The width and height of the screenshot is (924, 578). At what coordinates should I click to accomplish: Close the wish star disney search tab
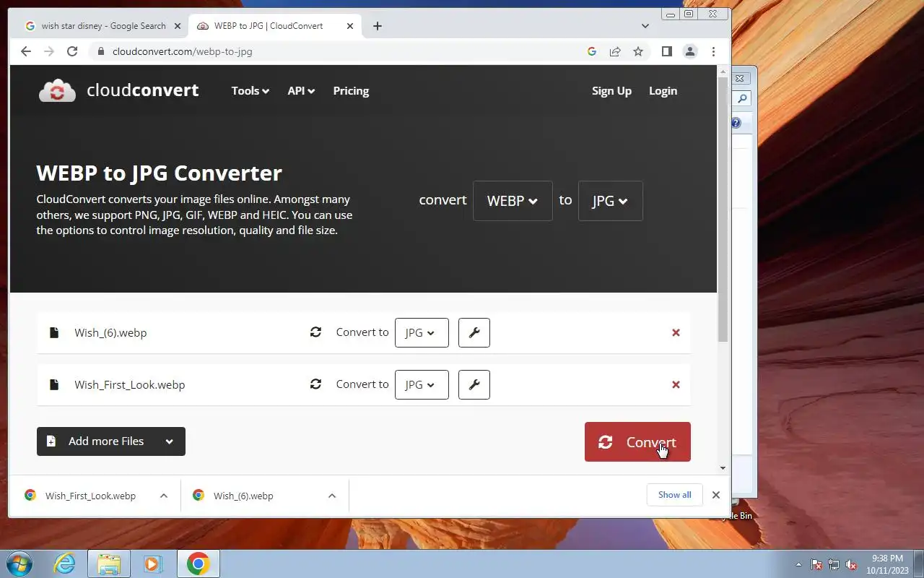click(x=178, y=26)
